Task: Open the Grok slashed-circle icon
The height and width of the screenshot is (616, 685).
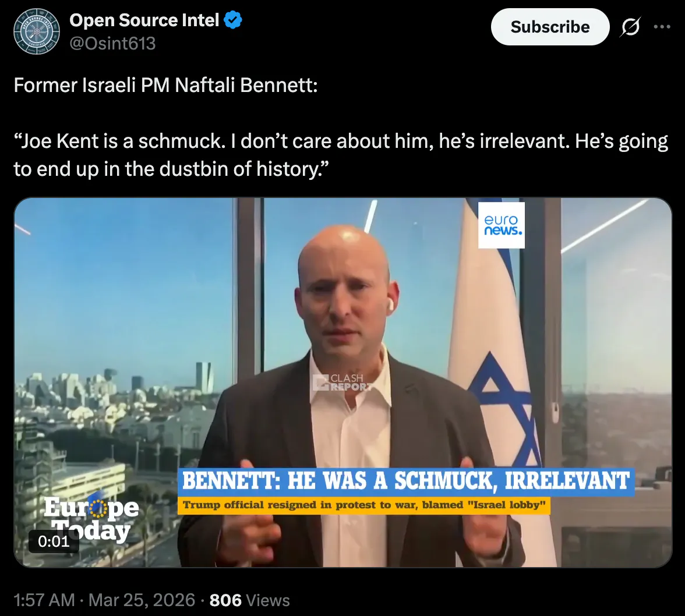Action: pos(630,27)
